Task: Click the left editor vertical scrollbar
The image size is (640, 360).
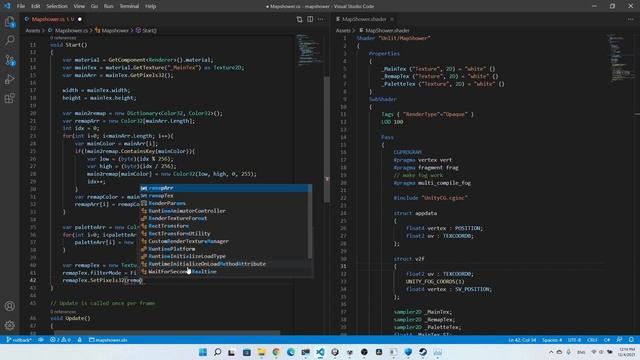Action: 327,139
